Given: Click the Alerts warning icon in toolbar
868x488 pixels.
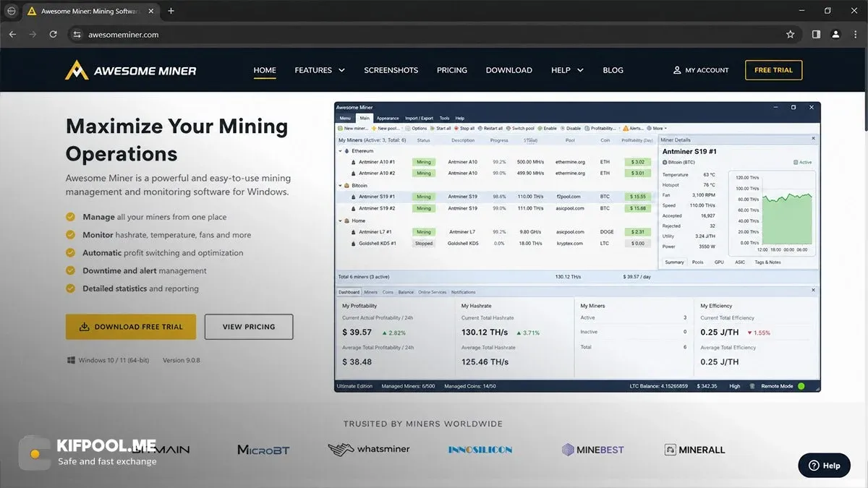Looking at the screenshot, I should tap(625, 128).
